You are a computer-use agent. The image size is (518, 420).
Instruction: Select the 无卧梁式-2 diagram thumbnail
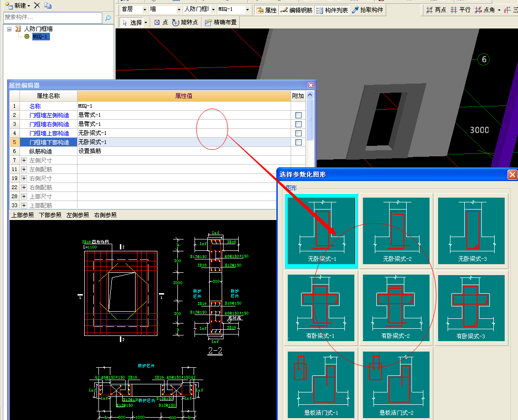pyautogui.click(x=396, y=230)
